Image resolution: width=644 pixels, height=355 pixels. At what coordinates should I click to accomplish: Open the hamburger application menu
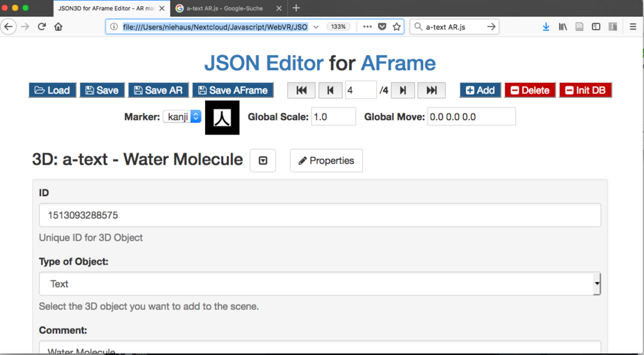point(633,26)
